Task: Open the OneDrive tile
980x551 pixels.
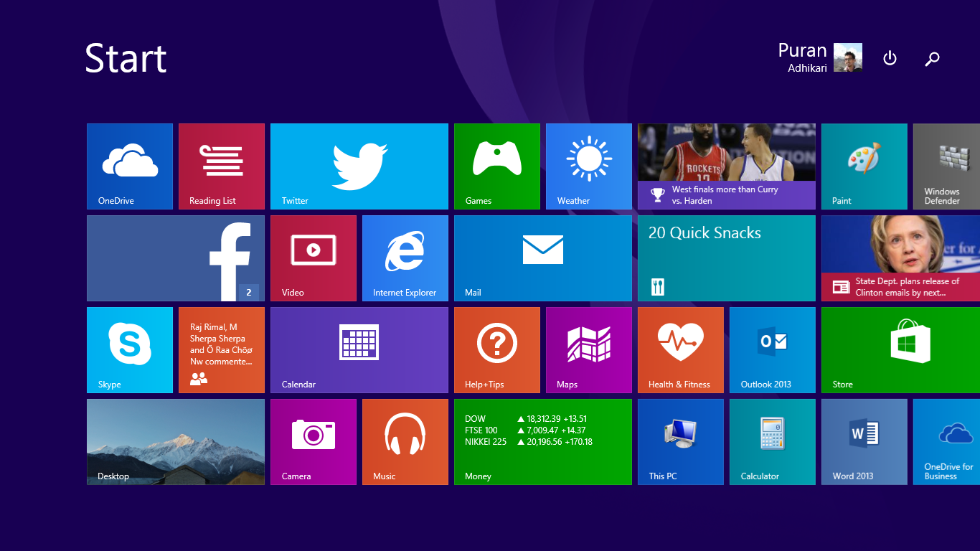Action: click(x=130, y=166)
